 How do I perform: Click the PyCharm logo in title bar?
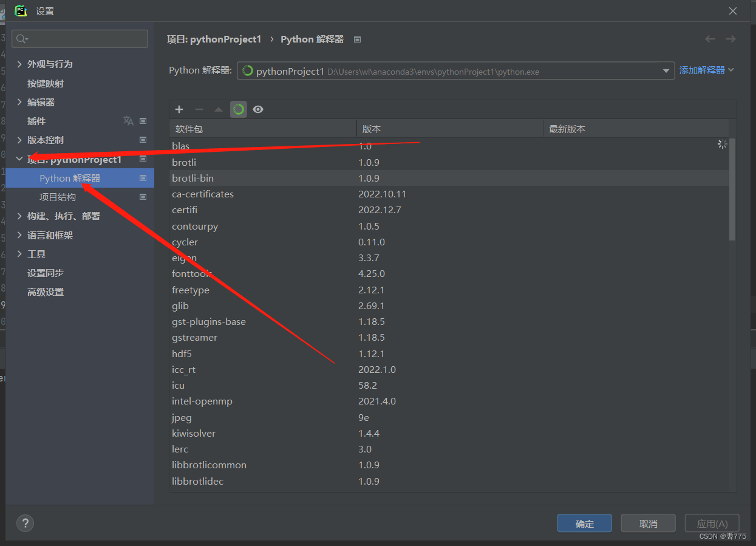pos(21,10)
